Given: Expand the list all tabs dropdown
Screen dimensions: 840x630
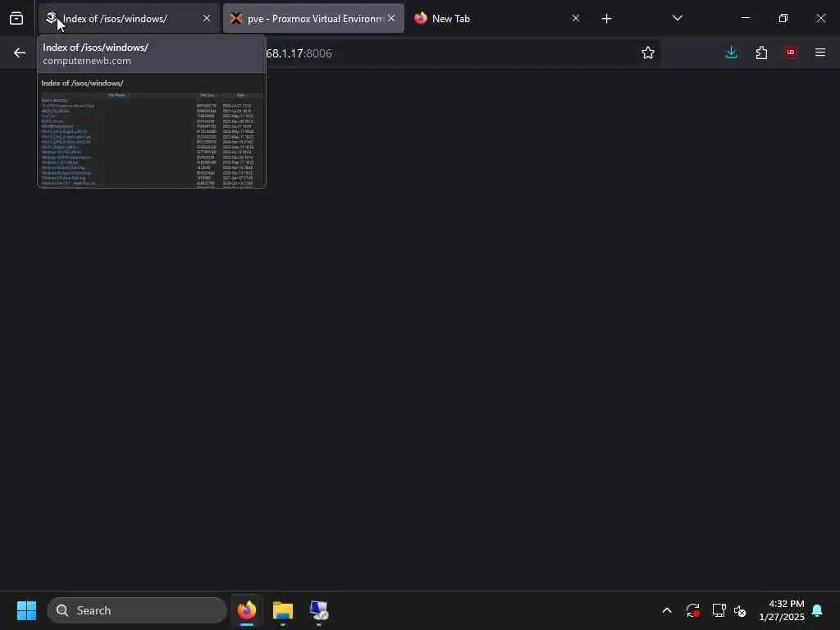Looking at the screenshot, I should pos(677,18).
